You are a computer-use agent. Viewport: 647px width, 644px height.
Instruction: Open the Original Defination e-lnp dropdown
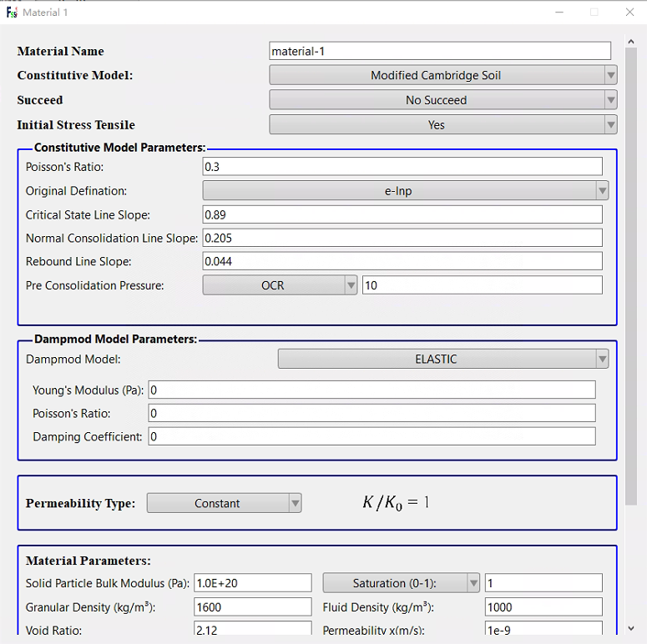[x=406, y=191]
